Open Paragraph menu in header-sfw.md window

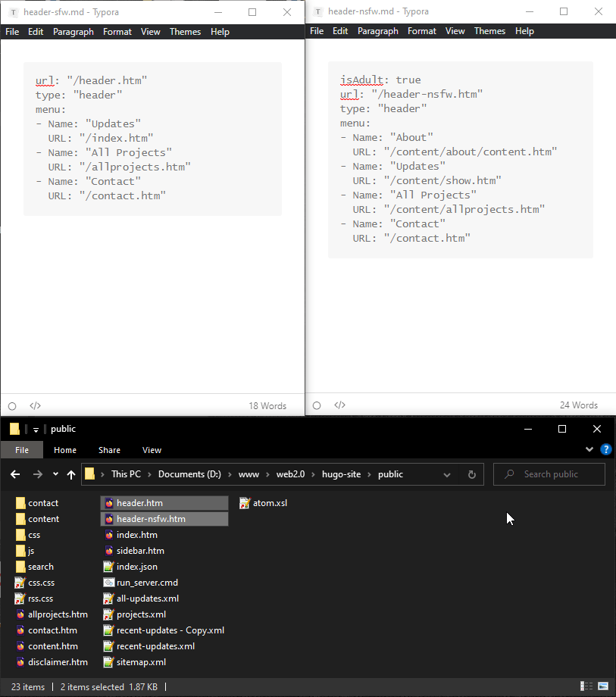[73, 32]
